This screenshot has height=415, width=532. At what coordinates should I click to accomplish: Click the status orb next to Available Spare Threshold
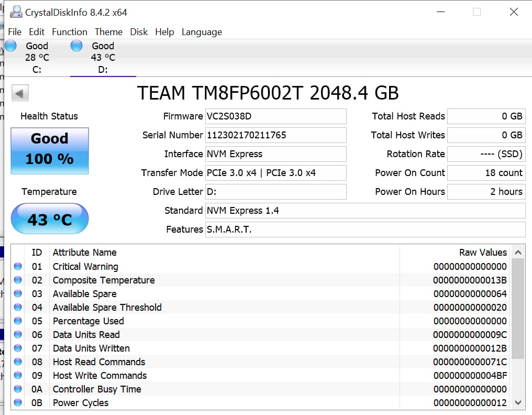[18, 307]
